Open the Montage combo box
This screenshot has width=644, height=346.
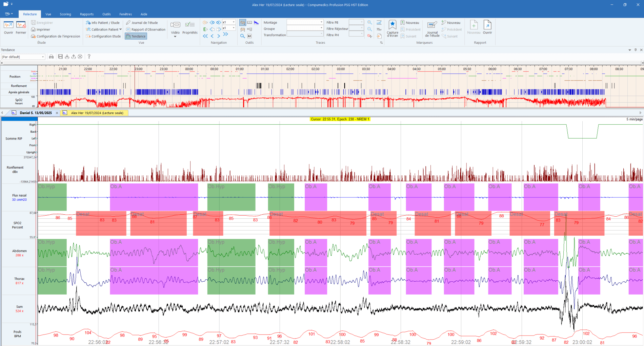[305, 22]
